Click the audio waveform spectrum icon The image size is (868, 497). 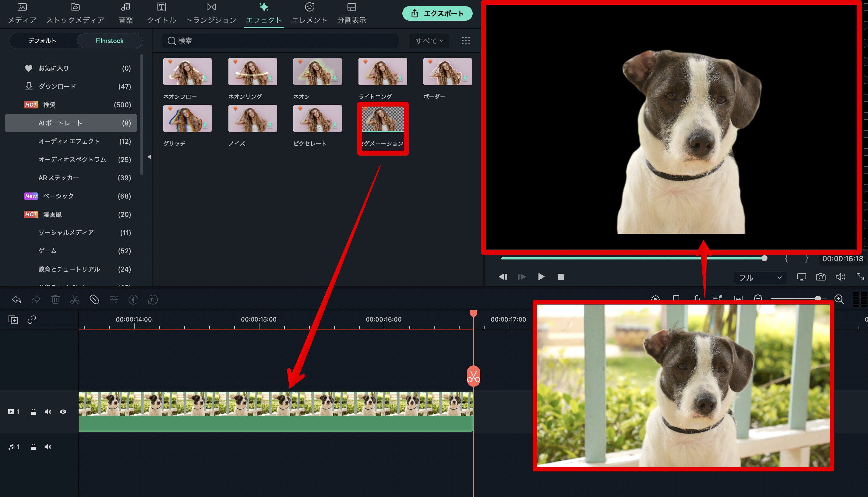[133, 300]
